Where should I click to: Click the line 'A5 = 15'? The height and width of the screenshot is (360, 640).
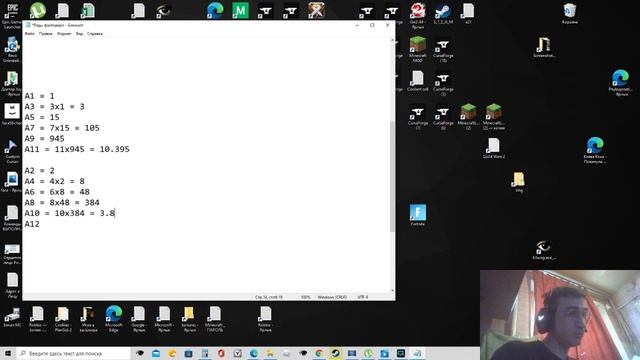42,118
